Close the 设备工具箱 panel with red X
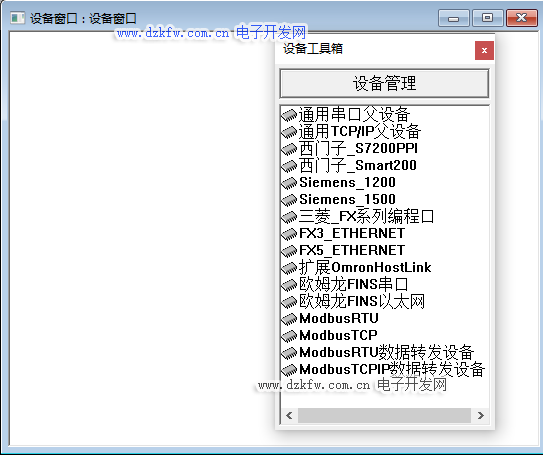This screenshot has height=455, width=543. click(484, 51)
